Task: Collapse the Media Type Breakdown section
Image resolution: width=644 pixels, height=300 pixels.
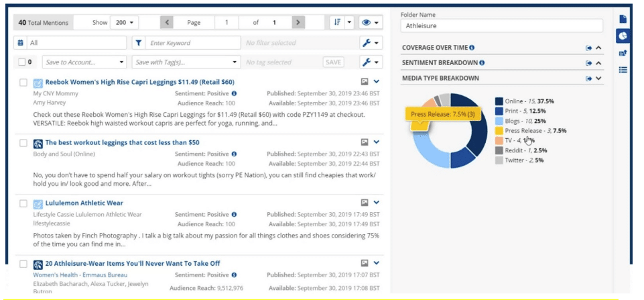Action: [x=599, y=79]
